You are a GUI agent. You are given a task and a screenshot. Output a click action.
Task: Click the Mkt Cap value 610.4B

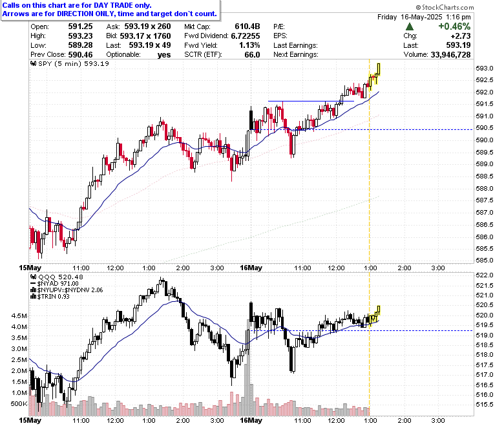pos(247,27)
